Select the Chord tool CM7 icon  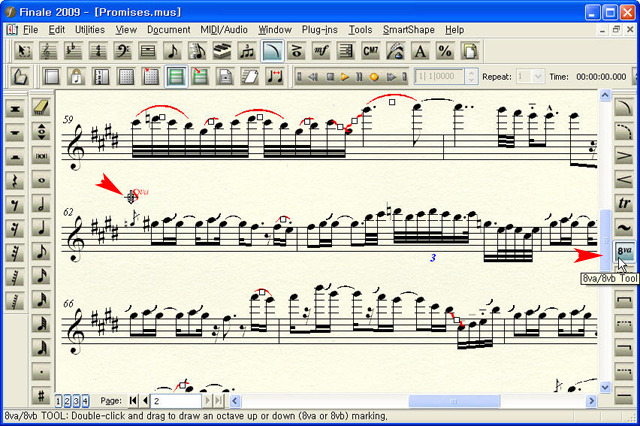click(x=371, y=51)
